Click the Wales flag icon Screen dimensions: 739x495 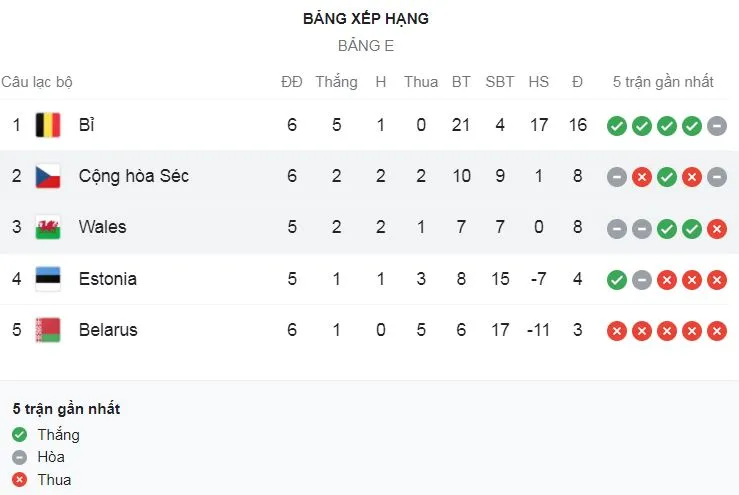[47, 227]
